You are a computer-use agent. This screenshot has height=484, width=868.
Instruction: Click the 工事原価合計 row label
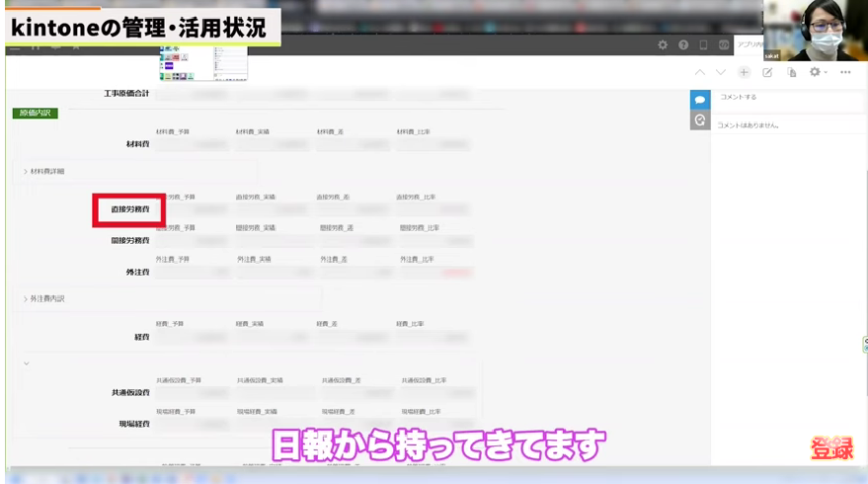click(126, 94)
